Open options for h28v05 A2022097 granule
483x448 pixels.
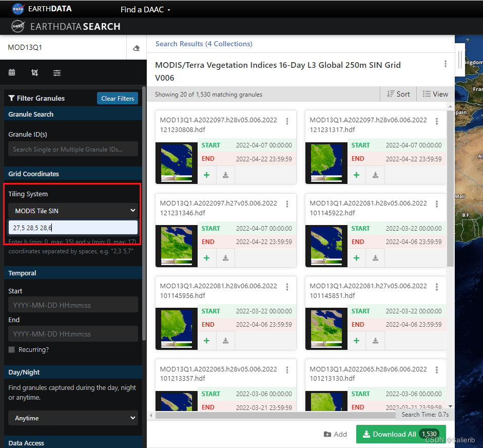287,121
